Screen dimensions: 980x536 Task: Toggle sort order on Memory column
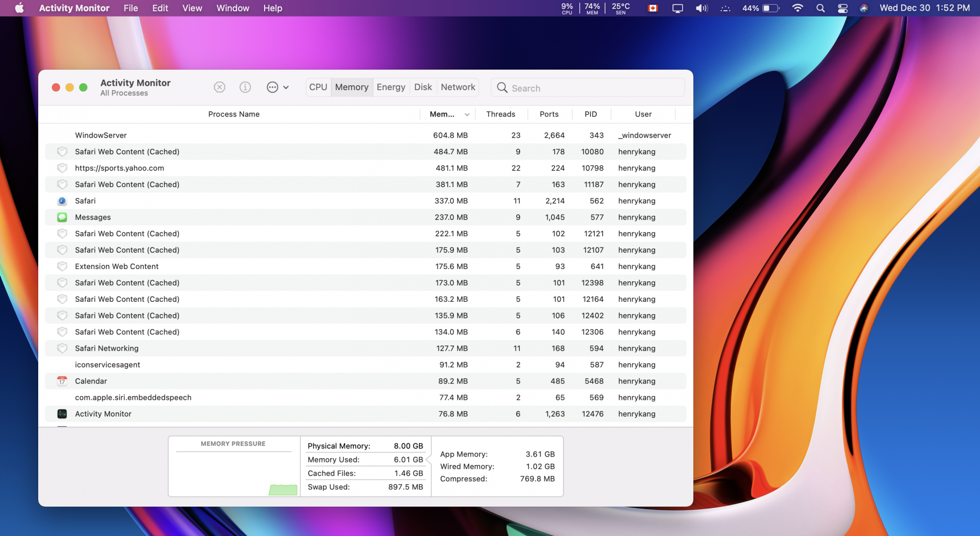[x=448, y=114]
